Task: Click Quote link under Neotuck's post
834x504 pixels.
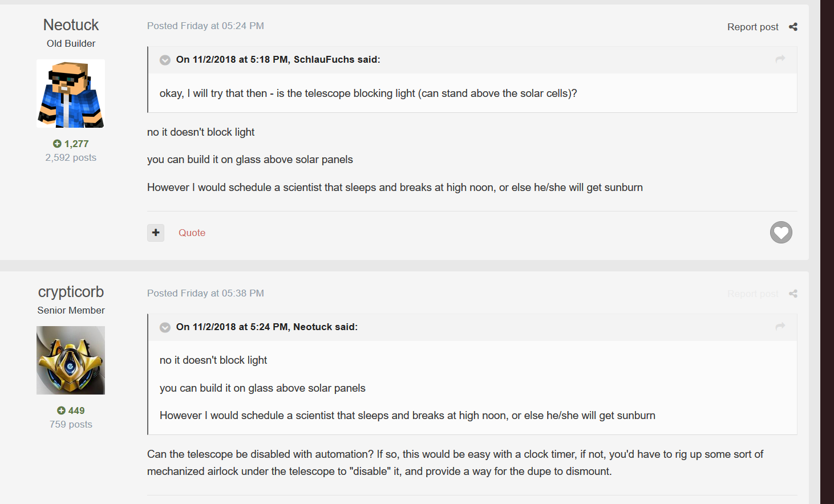Action: (192, 233)
